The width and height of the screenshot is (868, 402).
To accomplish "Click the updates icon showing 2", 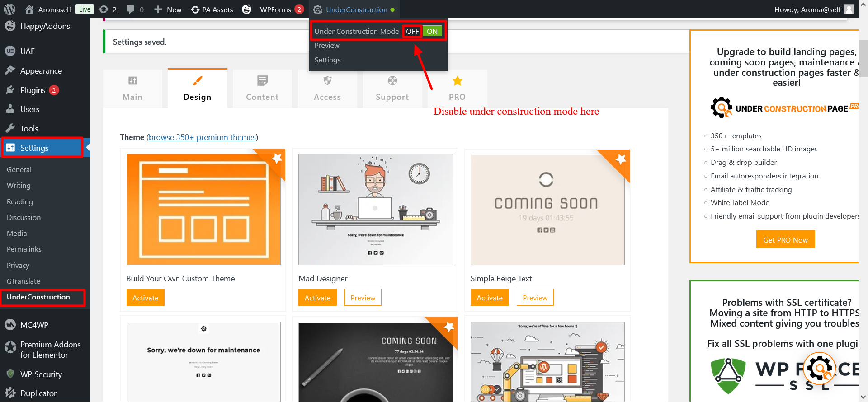I will (x=104, y=9).
